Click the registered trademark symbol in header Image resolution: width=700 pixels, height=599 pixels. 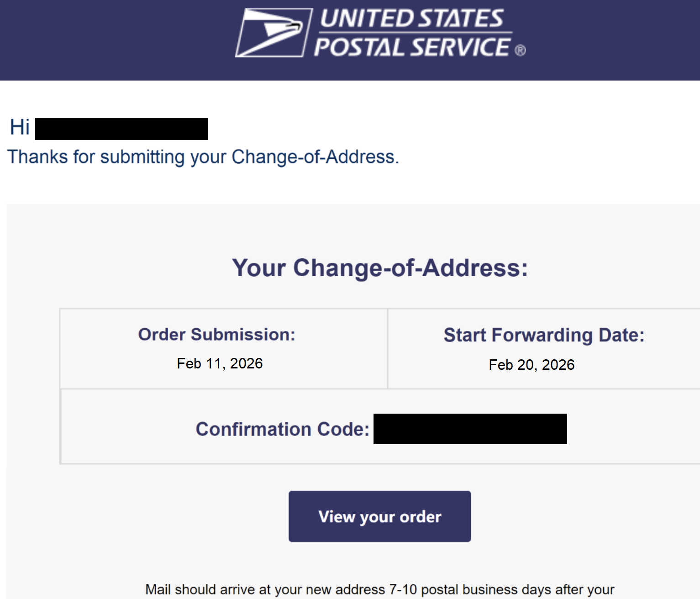pos(520,50)
